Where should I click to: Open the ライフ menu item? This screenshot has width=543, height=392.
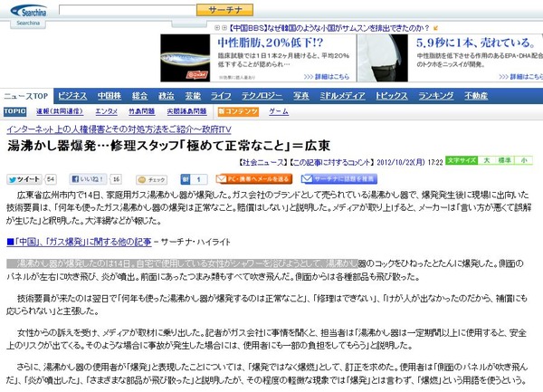click(x=221, y=96)
